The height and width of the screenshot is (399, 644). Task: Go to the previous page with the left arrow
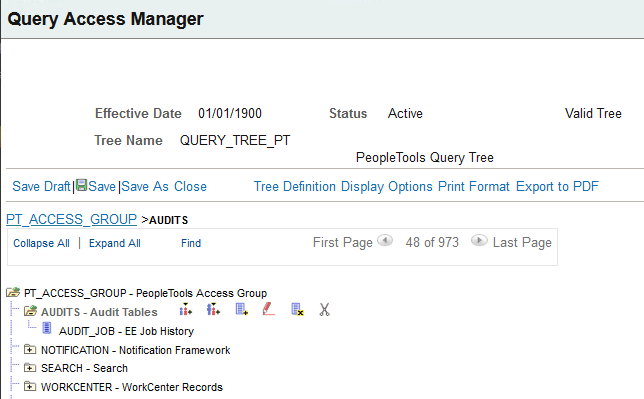pyautogui.click(x=385, y=240)
